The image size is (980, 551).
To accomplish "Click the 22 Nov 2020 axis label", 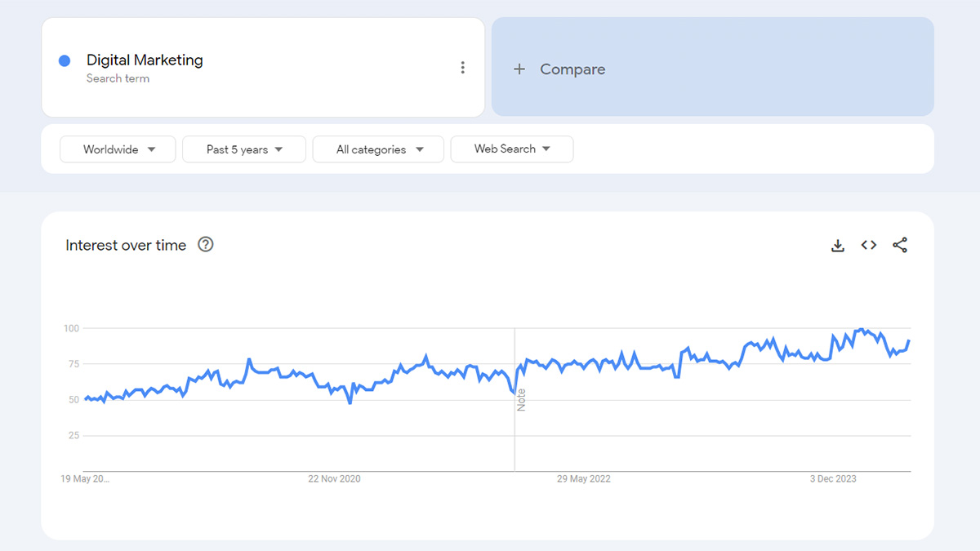I will [334, 479].
